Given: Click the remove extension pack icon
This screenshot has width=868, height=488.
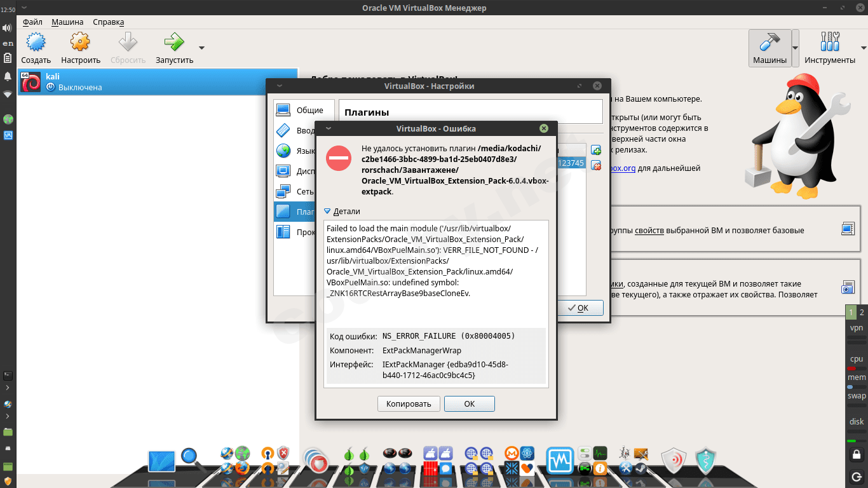Looking at the screenshot, I should (596, 165).
